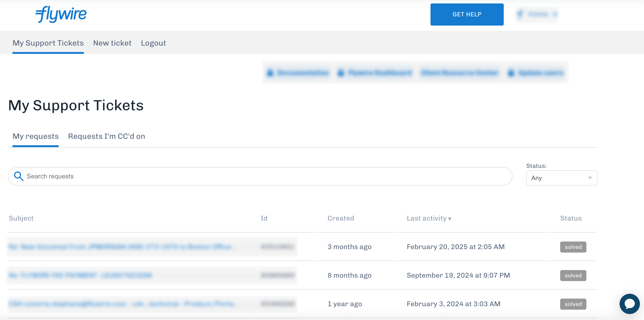The image size is (644, 320).
Task: Click the Flywire logo
Action: (61, 14)
